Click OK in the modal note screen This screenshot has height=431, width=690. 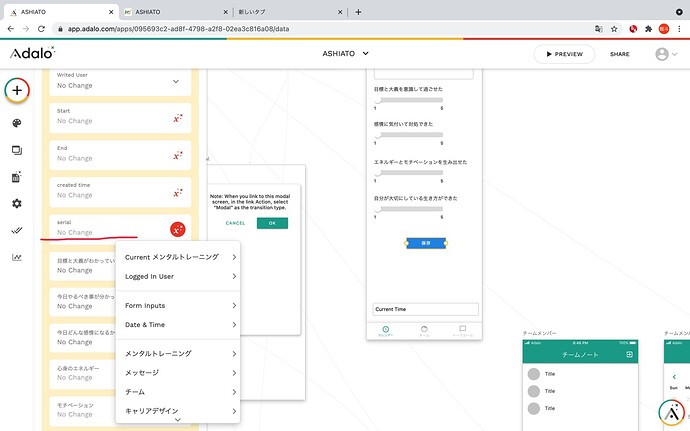[272, 223]
